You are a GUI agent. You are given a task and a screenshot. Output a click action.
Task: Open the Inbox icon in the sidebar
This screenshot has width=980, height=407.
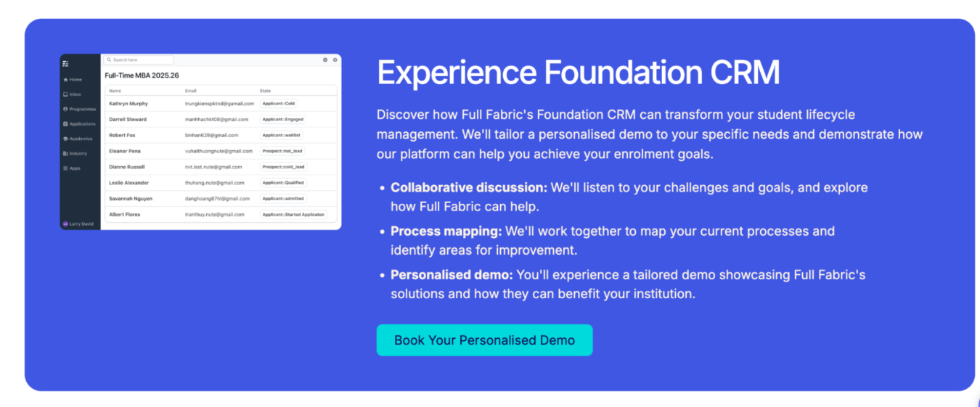pyautogui.click(x=65, y=94)
